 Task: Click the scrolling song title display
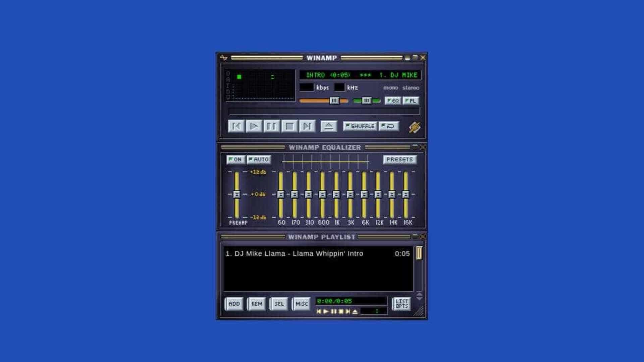point(361,75)
